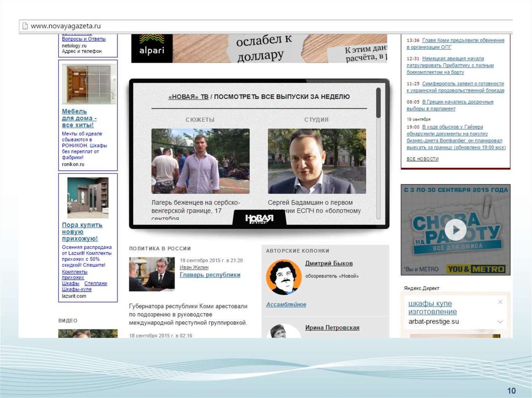Open the Главарь республики article

210,275
